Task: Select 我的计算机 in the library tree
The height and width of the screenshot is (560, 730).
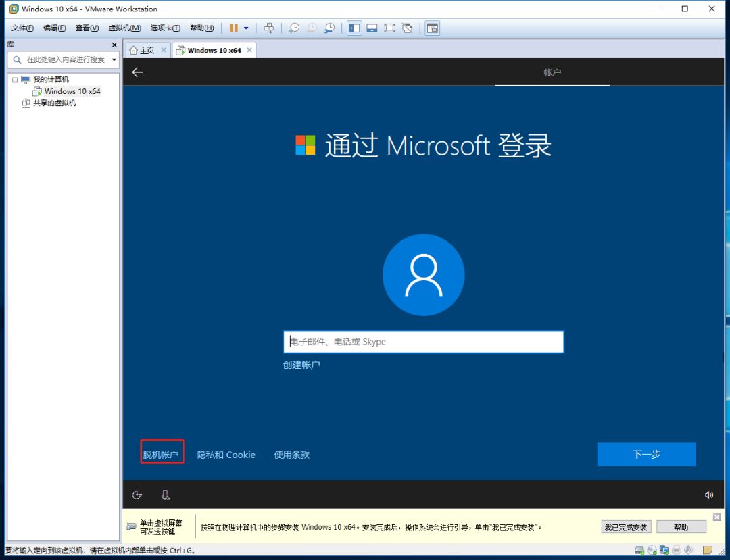Action: (x=51, y=80)
